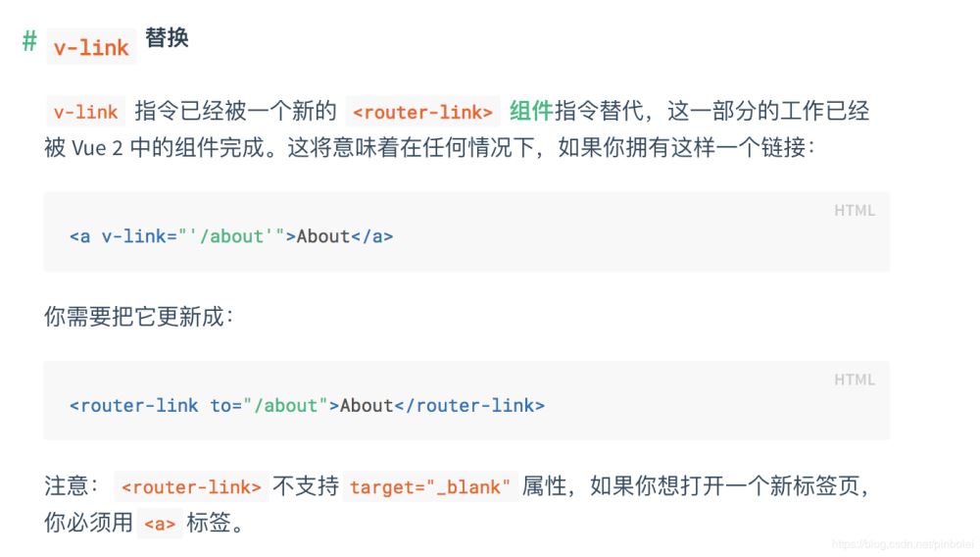Image resolution: width=980 pixels, height=557 pixels.
Task: Click HTML label on v-link code block
Action: coord(854,210)
